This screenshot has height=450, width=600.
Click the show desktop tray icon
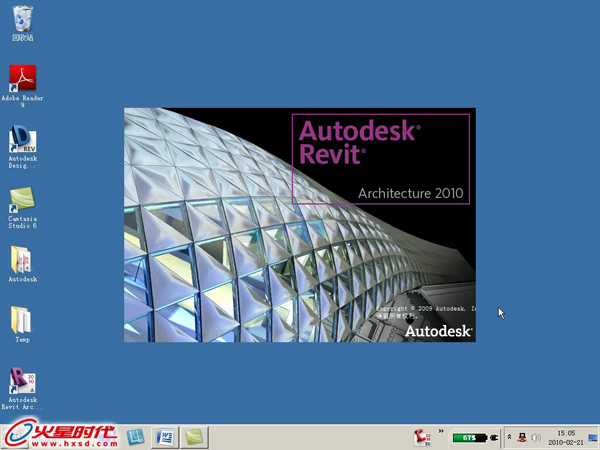pos(593,437)
